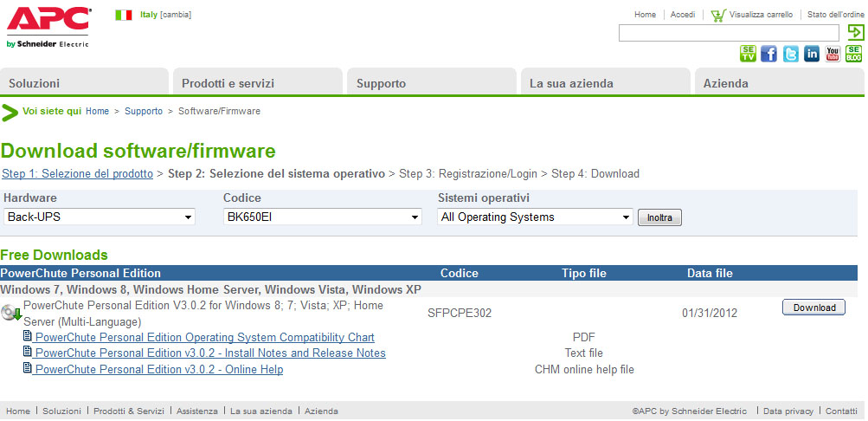868x421 pixels.
Task: Open the SE Blog icon
Action: click(854, 54)
